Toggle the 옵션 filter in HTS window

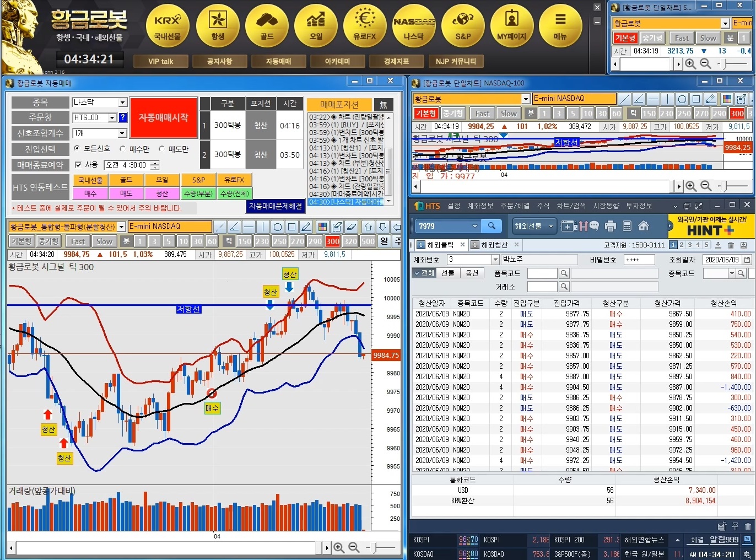472,273
